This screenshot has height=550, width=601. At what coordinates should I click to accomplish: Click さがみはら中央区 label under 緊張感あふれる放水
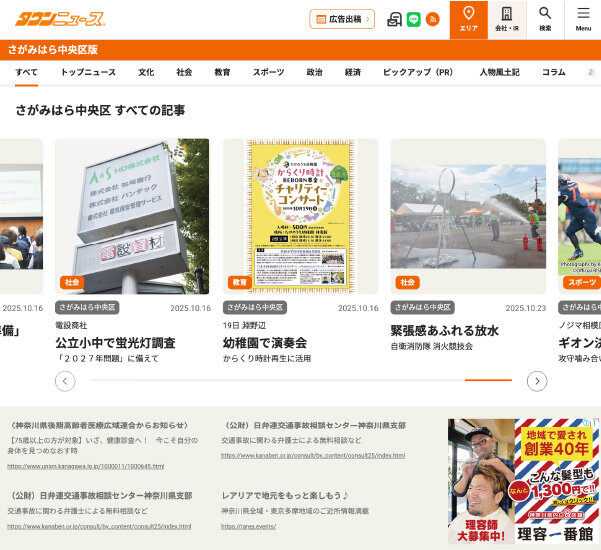pos(422,307)
